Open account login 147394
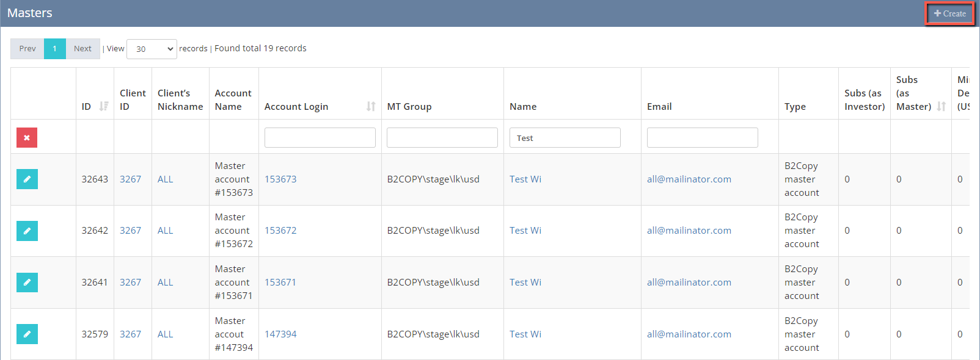This screenshot has height=360, width=980. point(280,334)
